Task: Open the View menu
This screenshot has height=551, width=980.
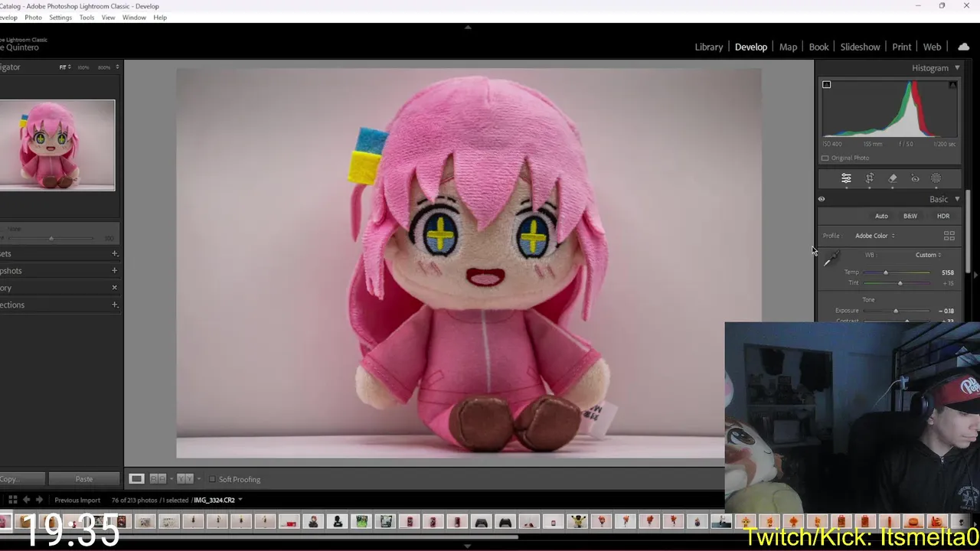Action: point(109,17)
